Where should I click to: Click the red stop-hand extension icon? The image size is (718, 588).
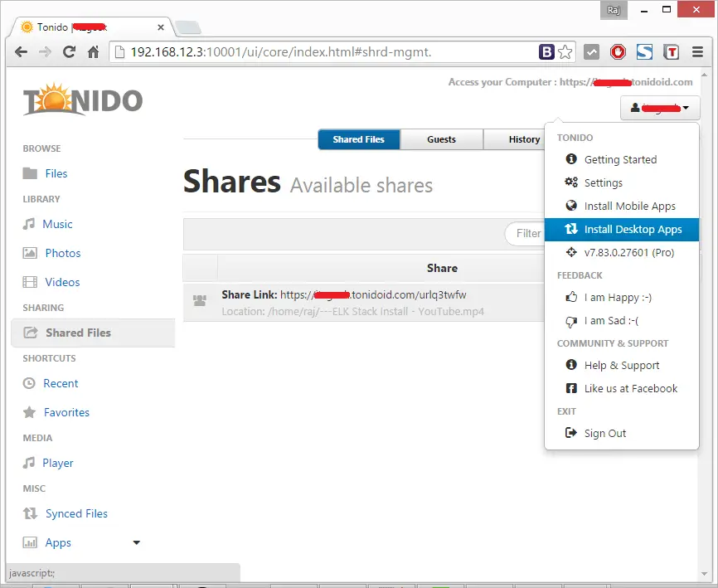[618, 51]
